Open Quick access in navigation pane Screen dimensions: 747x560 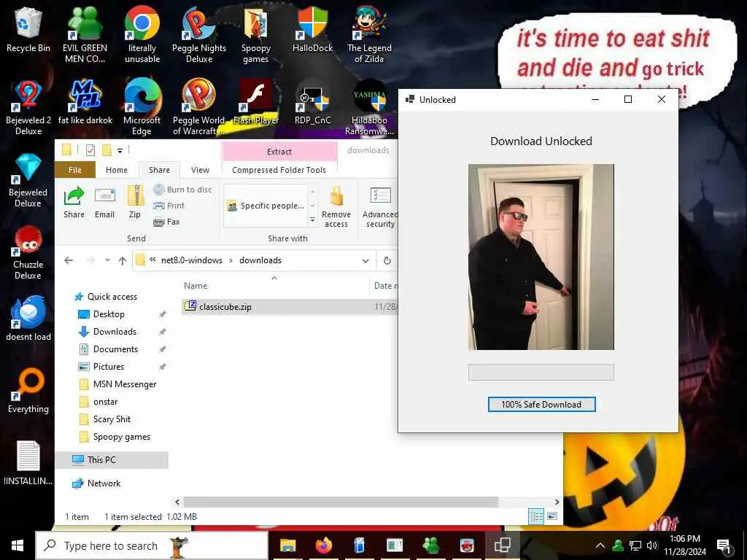(x=112, y=297)
